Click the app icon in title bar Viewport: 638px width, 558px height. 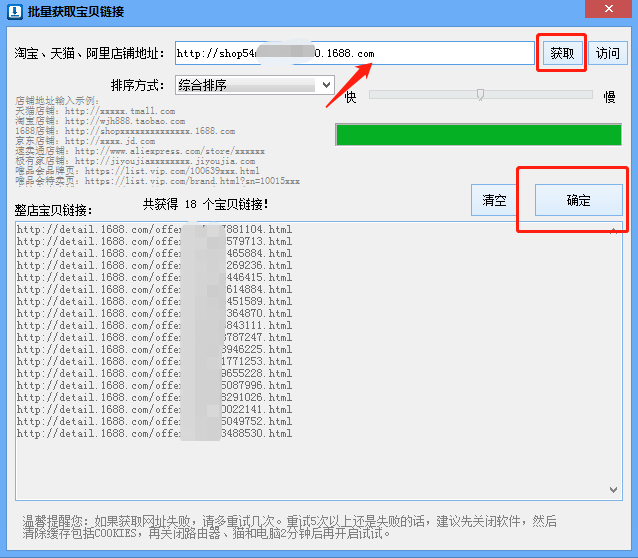click(x=15, y=11)
